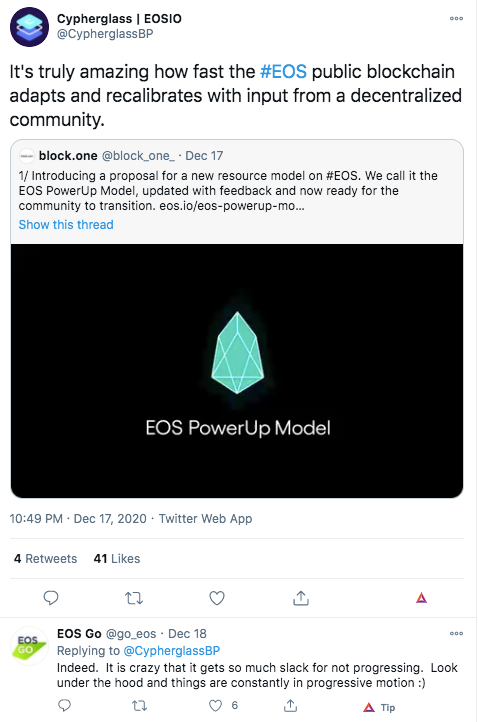Image resolution: width=478 pixels, height=722 pixels.
Task: Open @CypherglassBP mention in reply
Action: pyautogui.click(x=172, y=651)
